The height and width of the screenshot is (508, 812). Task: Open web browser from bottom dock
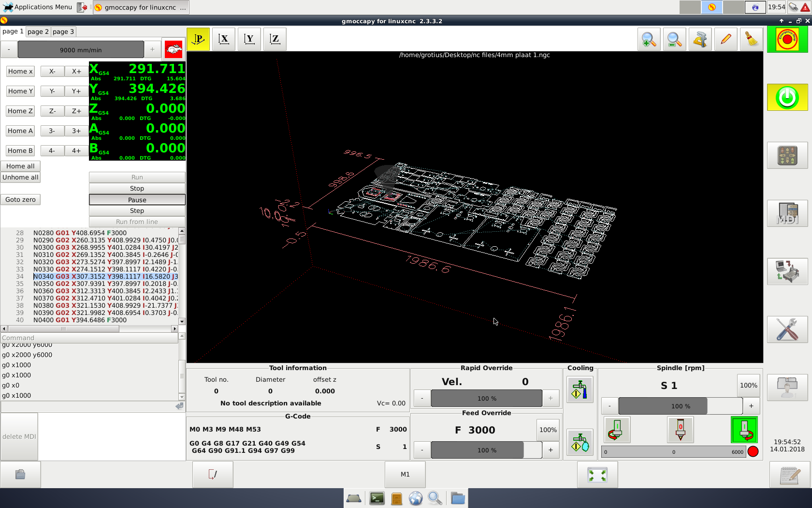416,498
